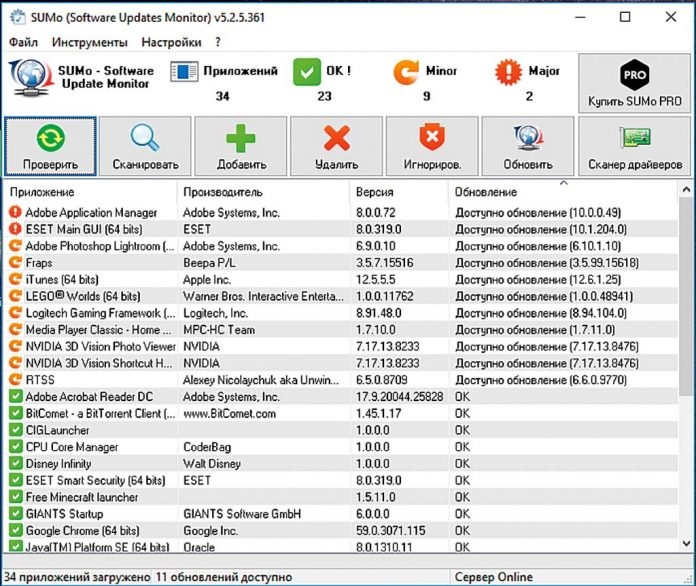Click the Проверить (Check) refresh icon
The height and width of the screenshot is (586, 696).
[50, 137]
